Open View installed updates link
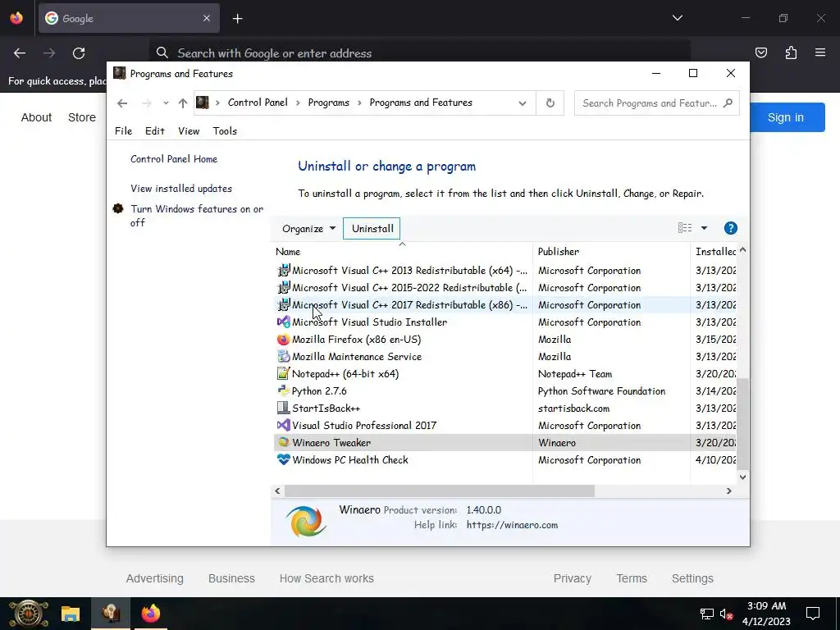The height and width of the screenshot is (630, 840). (x=181, y=189)
